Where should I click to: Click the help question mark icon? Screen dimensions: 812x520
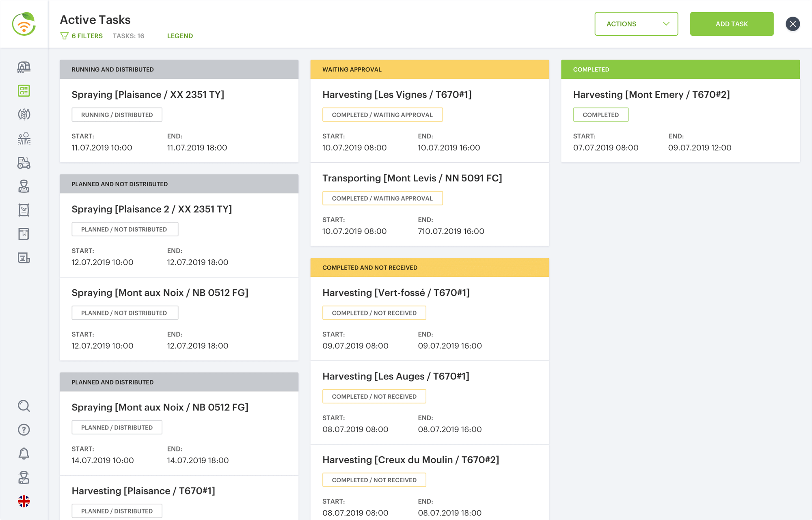coord(24,429)
